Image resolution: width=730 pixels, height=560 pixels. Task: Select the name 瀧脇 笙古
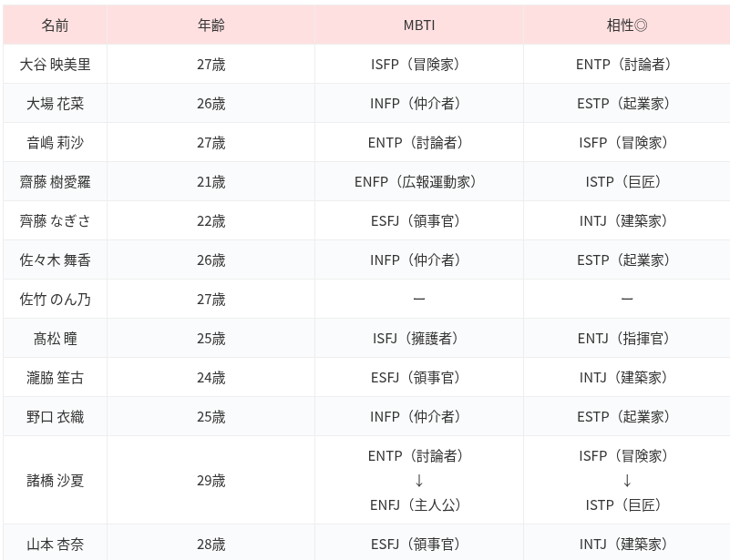[55, 378]
